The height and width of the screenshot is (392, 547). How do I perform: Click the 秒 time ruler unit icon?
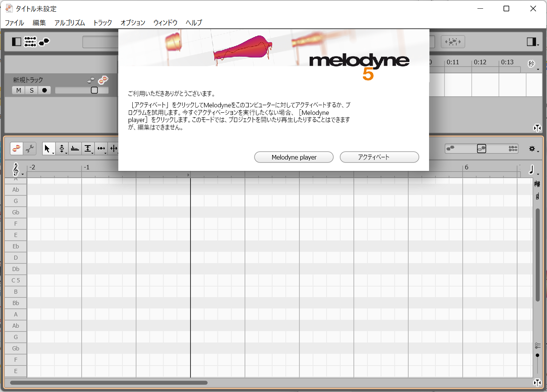coord(532,64)
